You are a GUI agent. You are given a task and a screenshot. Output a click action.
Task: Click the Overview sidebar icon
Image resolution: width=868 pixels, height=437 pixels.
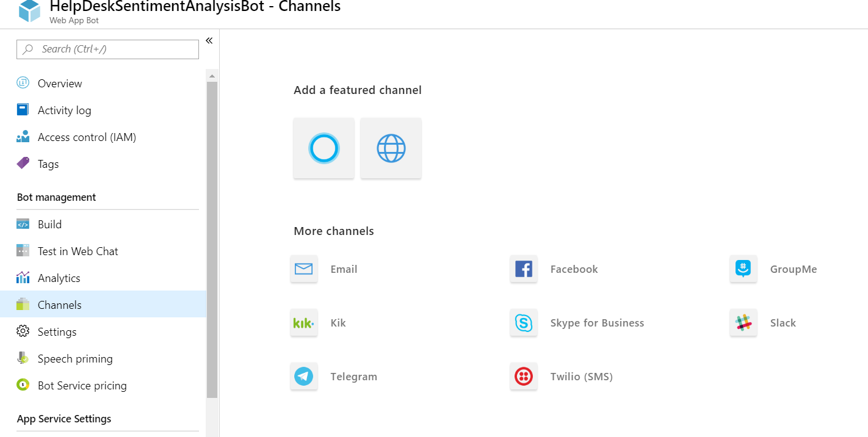click(x=23, y=83)
